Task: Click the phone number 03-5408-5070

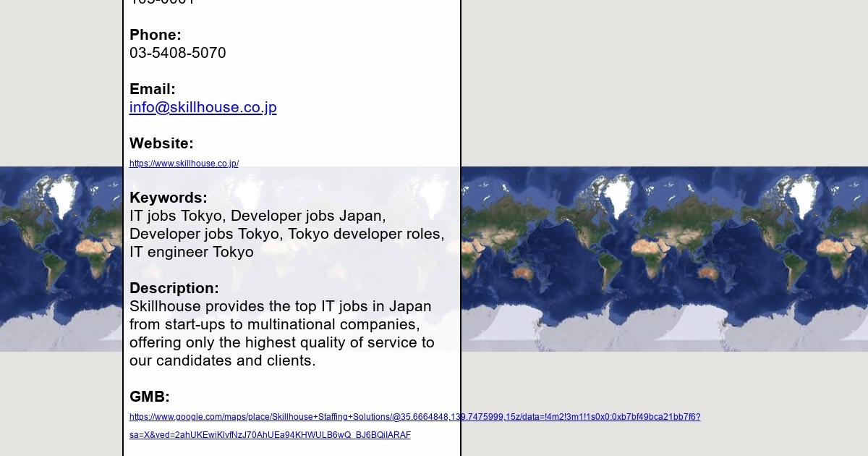Action: point(178,54)
